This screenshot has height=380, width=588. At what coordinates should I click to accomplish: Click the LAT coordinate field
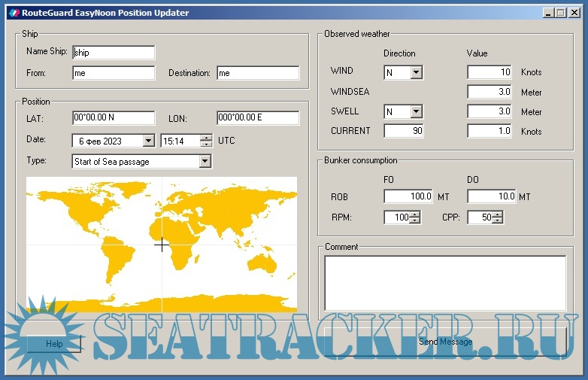tap(114, 118)
